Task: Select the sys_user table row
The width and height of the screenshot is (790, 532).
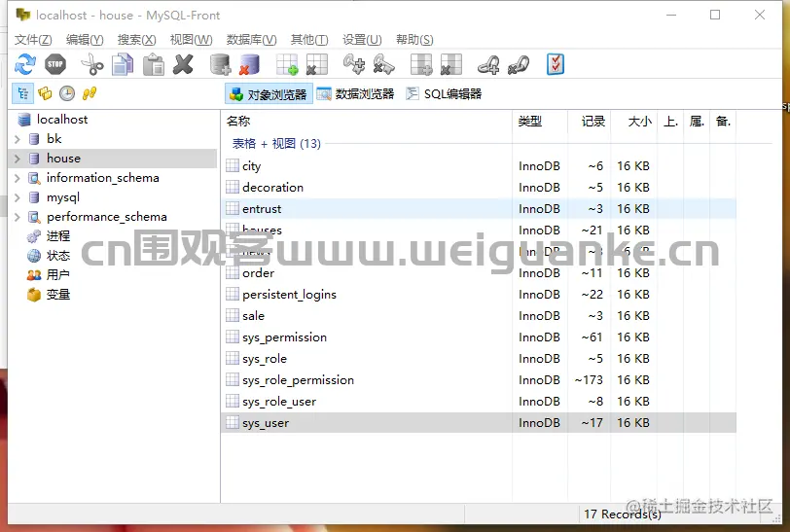Action: (x=479, y=423)
